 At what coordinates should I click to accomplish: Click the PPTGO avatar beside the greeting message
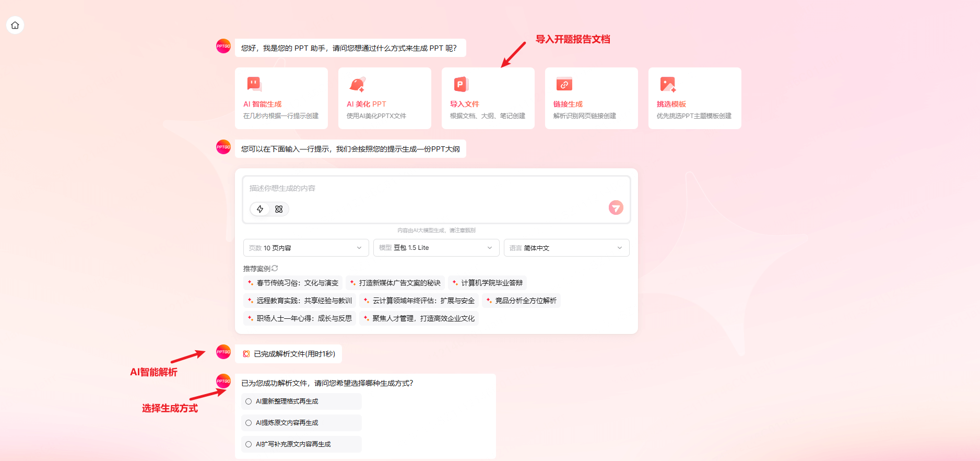[223, 46]
